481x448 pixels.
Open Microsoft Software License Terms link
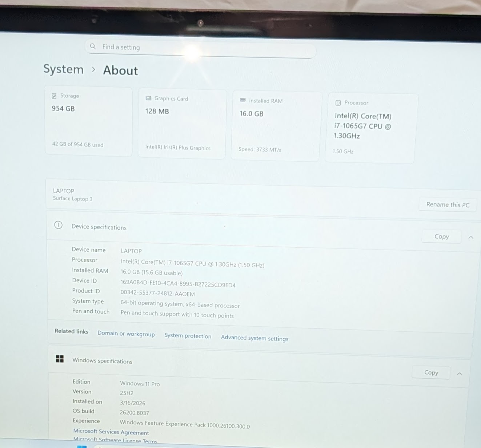click(x=115, y=440)
